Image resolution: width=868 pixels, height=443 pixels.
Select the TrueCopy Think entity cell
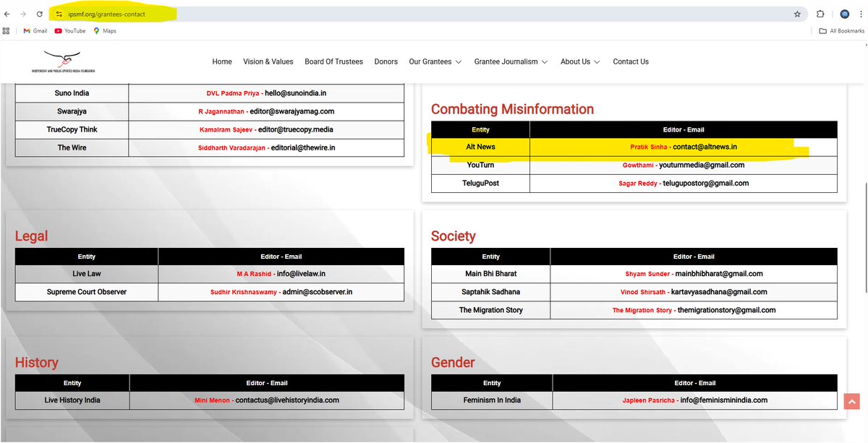click(72, 129)
